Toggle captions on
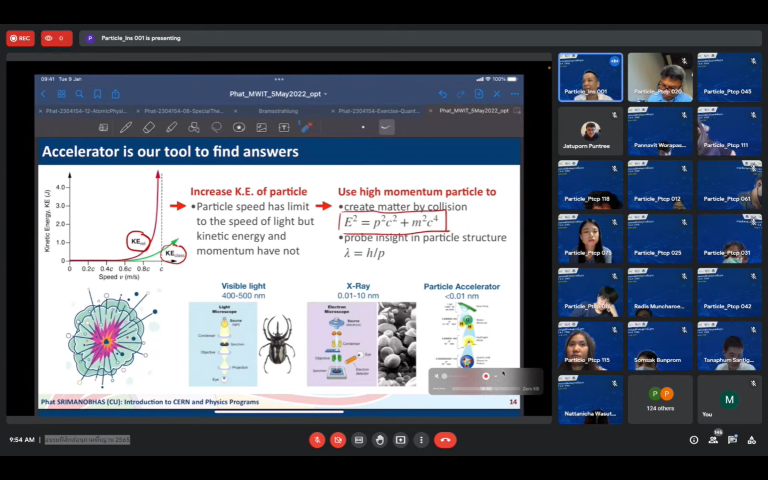 359,440
